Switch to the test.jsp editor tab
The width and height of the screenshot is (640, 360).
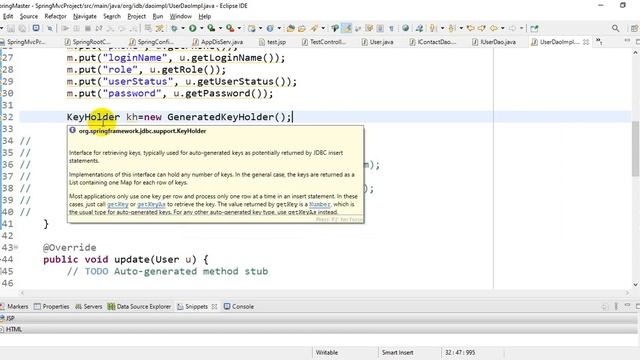[273, 42]
